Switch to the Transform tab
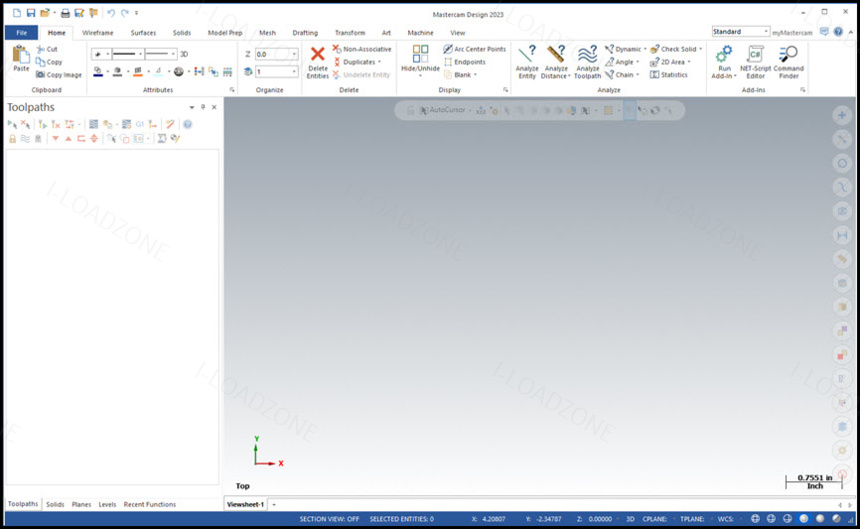 coord(350,33)
